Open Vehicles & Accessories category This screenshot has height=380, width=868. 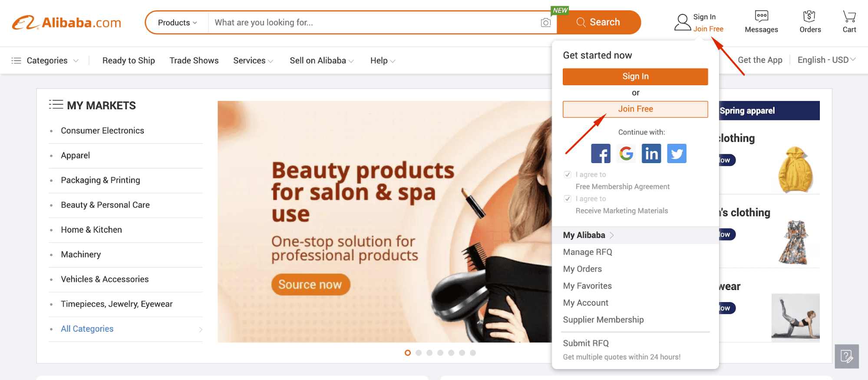click(x=105, y=280)
